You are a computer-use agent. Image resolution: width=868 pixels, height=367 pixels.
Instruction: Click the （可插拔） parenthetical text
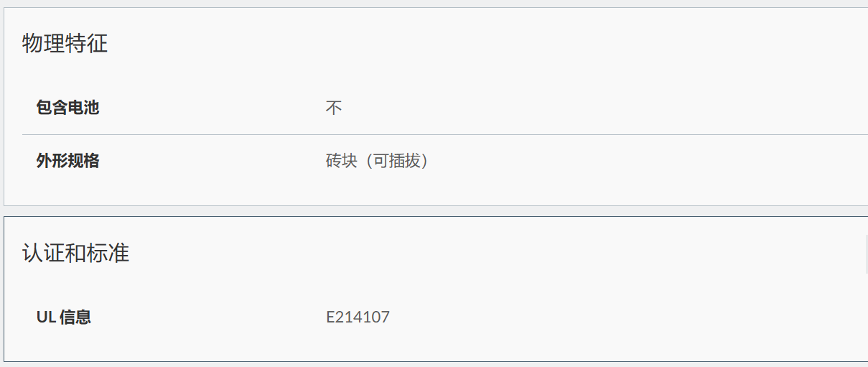(396, 161)
